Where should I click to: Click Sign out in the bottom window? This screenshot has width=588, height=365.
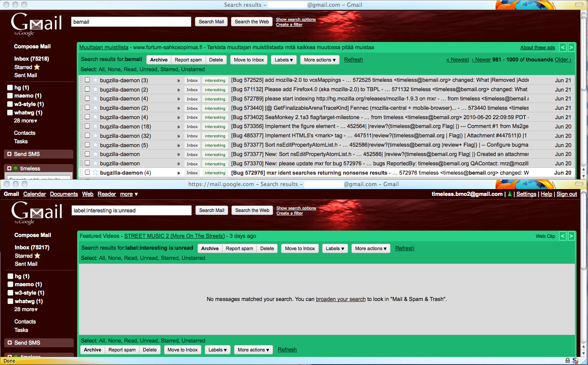click(x=567, y=194)
